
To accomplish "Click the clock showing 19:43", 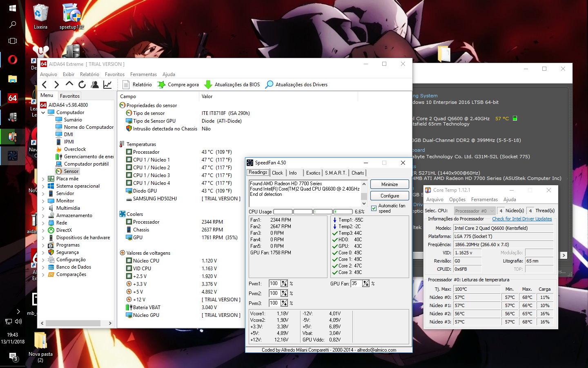I will (12, 334).
